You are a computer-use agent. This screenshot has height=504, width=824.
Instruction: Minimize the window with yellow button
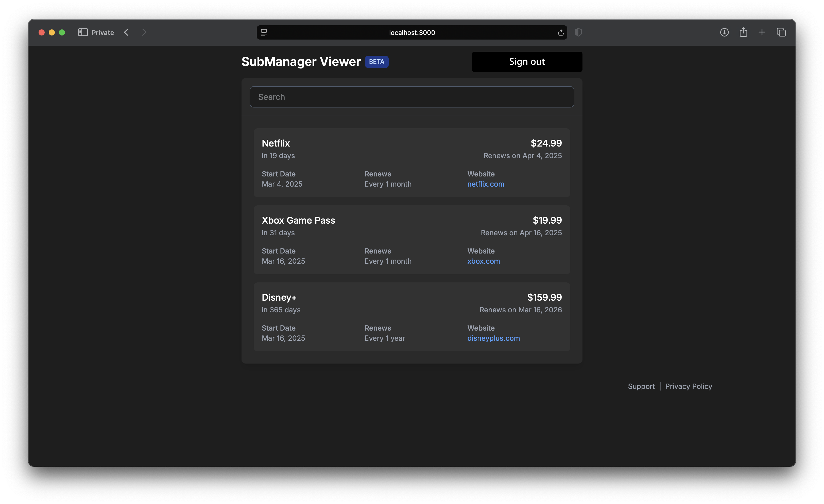pos(52,32)
